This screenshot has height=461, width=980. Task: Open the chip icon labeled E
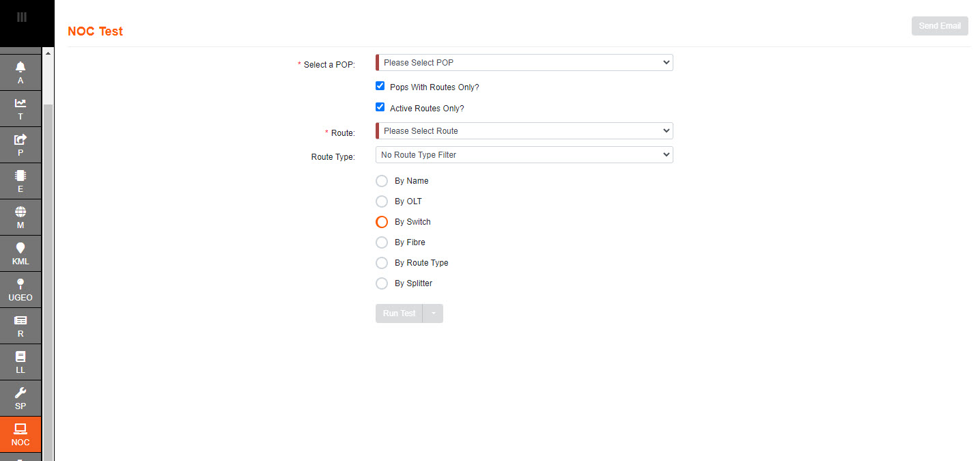20,180
